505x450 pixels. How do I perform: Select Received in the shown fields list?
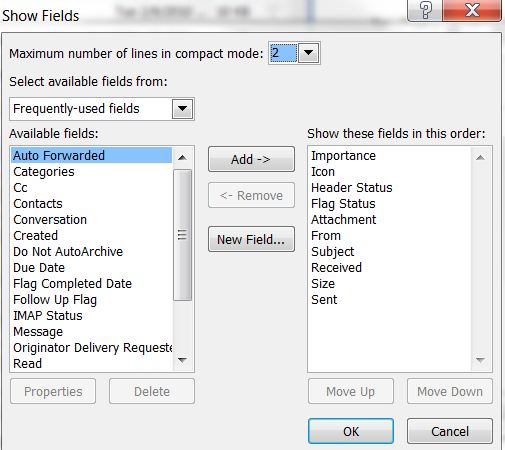[336, 268]
